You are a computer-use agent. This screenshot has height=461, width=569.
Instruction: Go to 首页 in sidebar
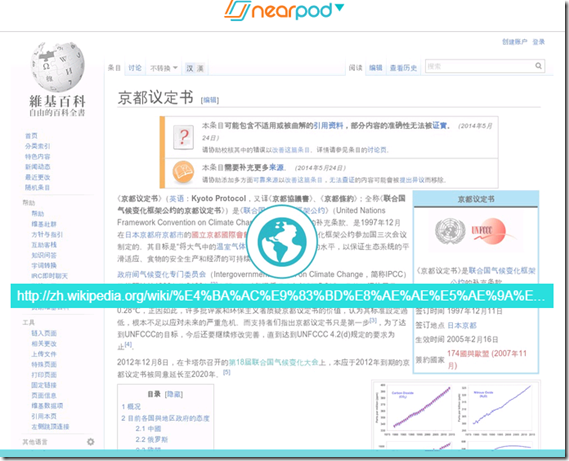coord(31,136)
